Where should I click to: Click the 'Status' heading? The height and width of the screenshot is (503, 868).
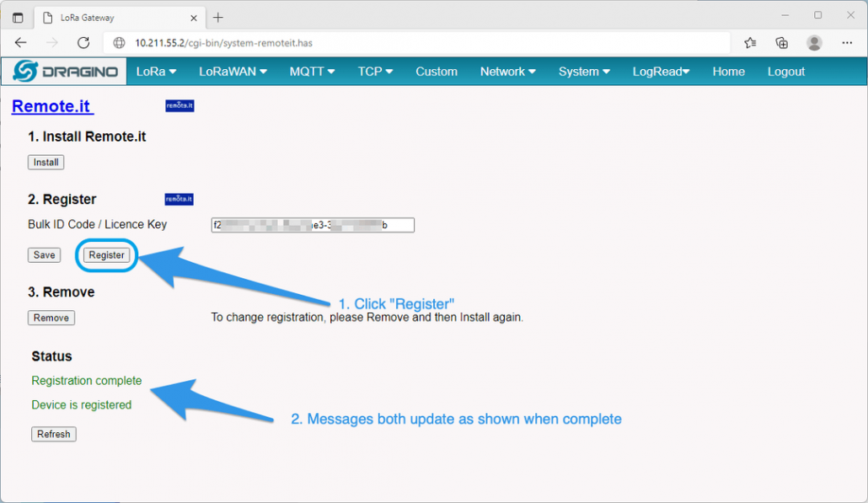coord(51,356)
